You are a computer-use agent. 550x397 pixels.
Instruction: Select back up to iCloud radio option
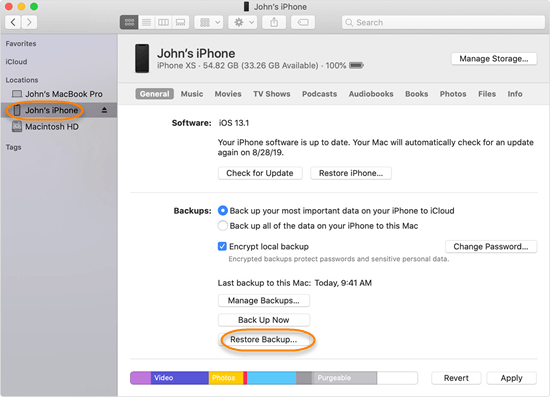(x=223, y=211)
